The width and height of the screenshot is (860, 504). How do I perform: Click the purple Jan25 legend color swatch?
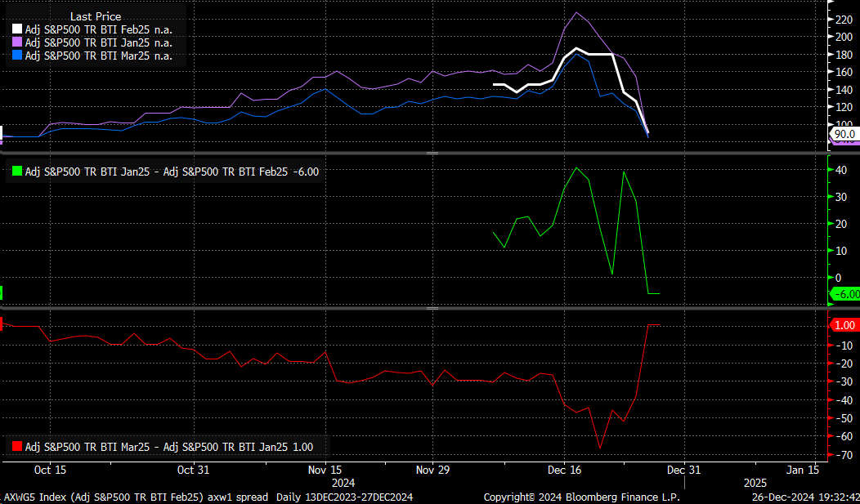tap(16, 42)
